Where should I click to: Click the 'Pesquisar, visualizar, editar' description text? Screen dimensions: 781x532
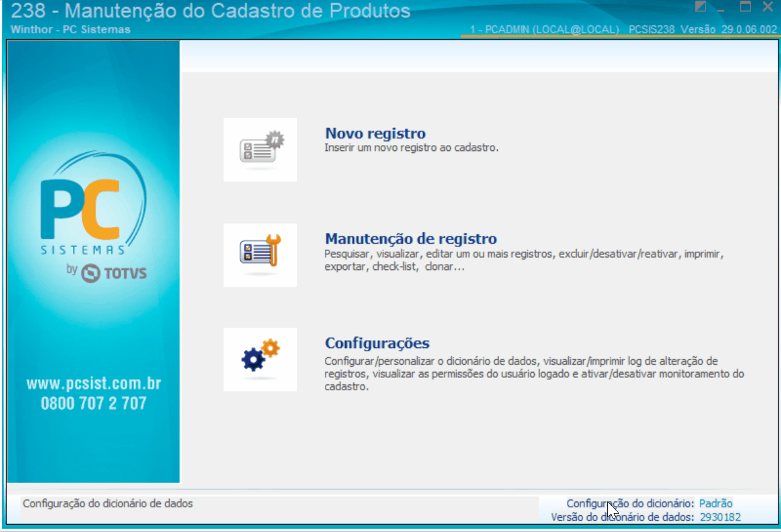pyautogui.click(x=525, y=260)
